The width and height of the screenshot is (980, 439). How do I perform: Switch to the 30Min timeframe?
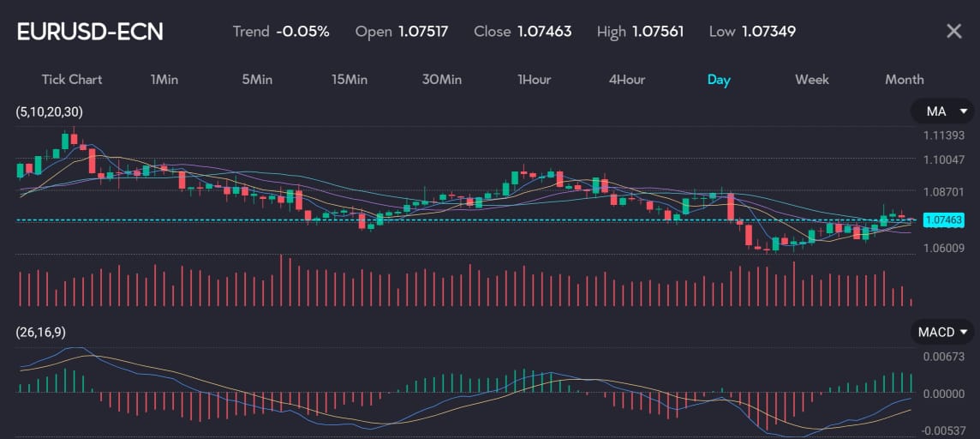click(x=442, y=80)
